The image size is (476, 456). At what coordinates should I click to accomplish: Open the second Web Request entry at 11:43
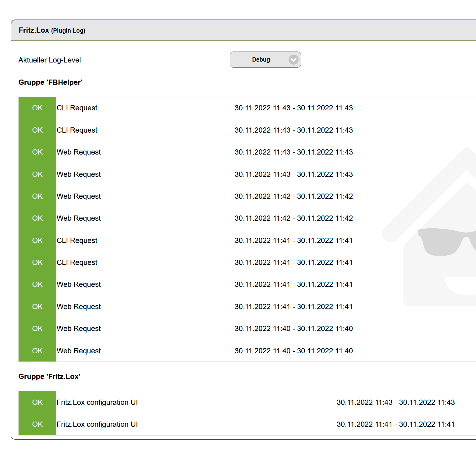79,174
